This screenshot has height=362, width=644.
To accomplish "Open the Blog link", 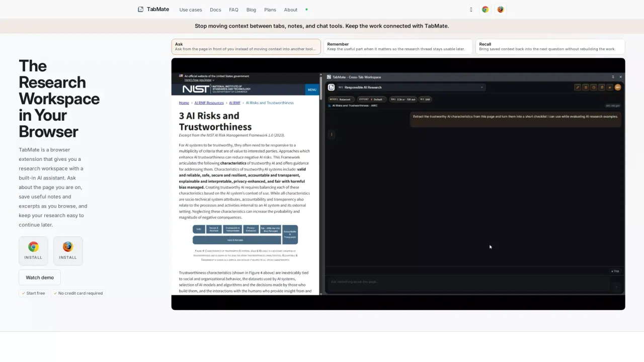I will (251, 10).
